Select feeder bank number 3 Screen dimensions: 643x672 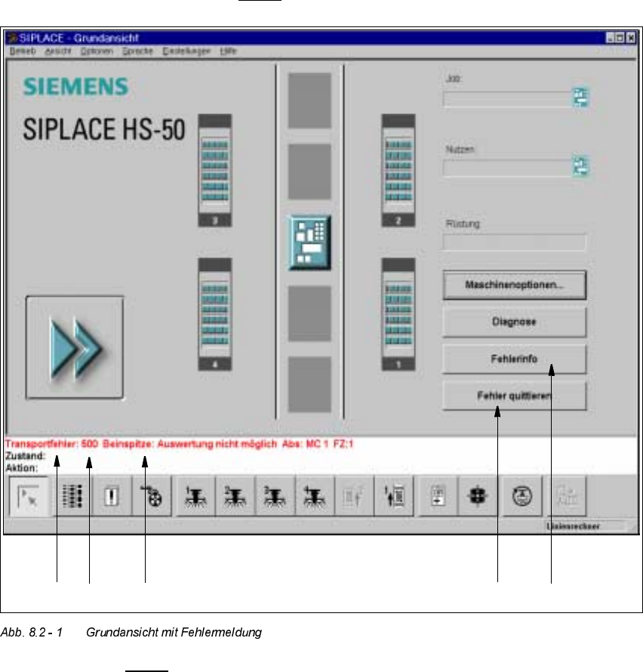(215, 170)
